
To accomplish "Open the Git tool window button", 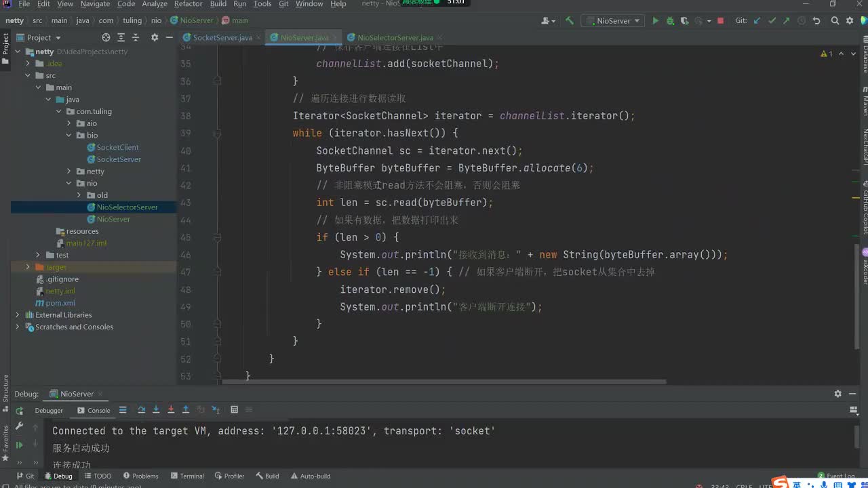I will coord(25,476).
